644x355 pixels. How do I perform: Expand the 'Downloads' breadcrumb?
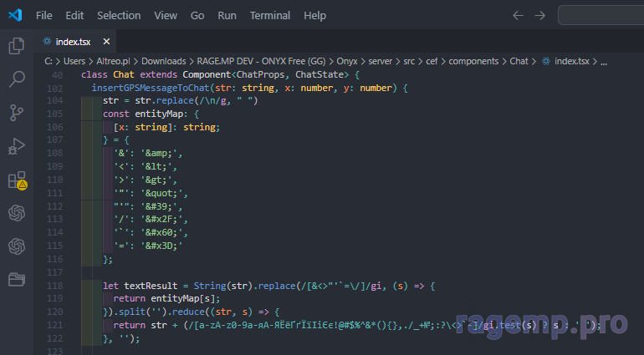point(164,61)
